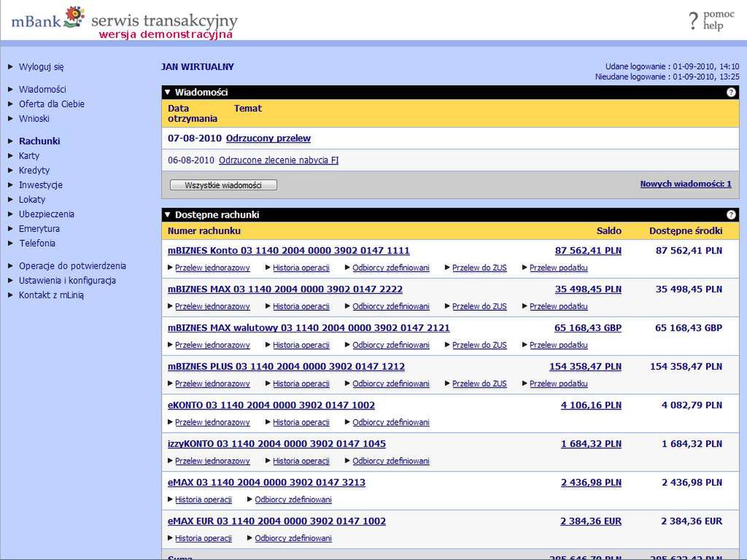Open Emerytura in the sidebar

[x=39, y=228]
